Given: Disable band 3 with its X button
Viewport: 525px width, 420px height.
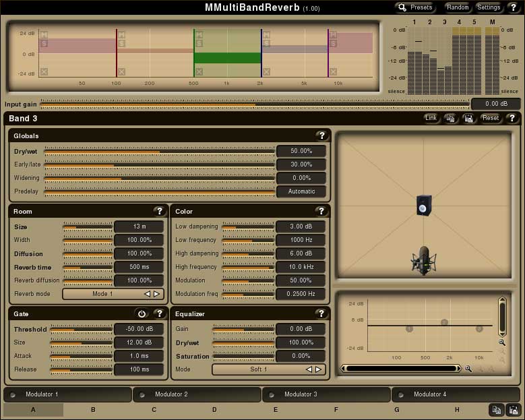Looking at the screenshot, I should click(199, 71).
